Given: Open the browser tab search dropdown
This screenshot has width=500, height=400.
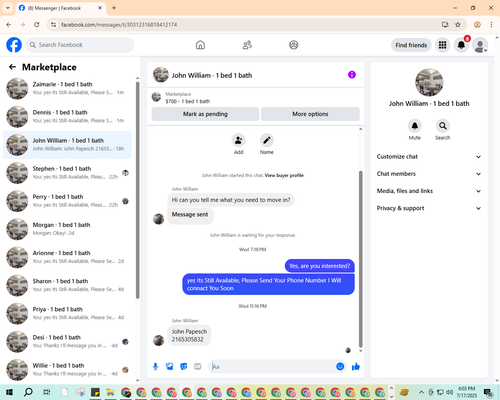Looking at the screenshot, I should pyautogui.click(x=8, y=8).
